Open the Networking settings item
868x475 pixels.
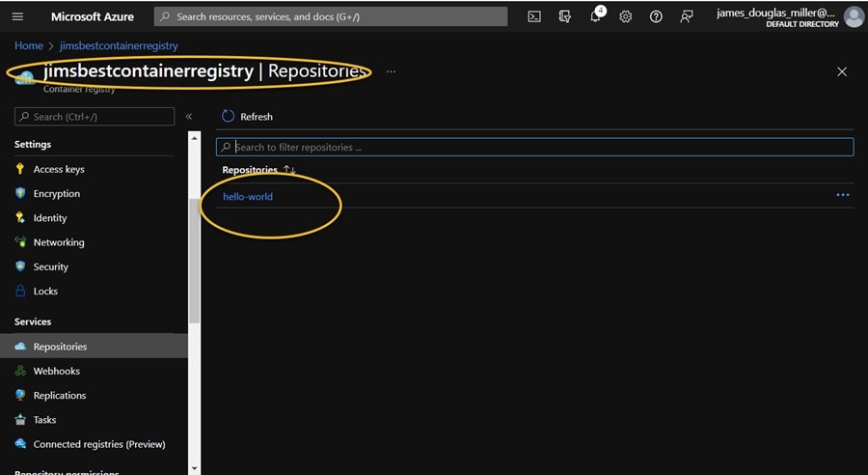(x=59, y=242)
